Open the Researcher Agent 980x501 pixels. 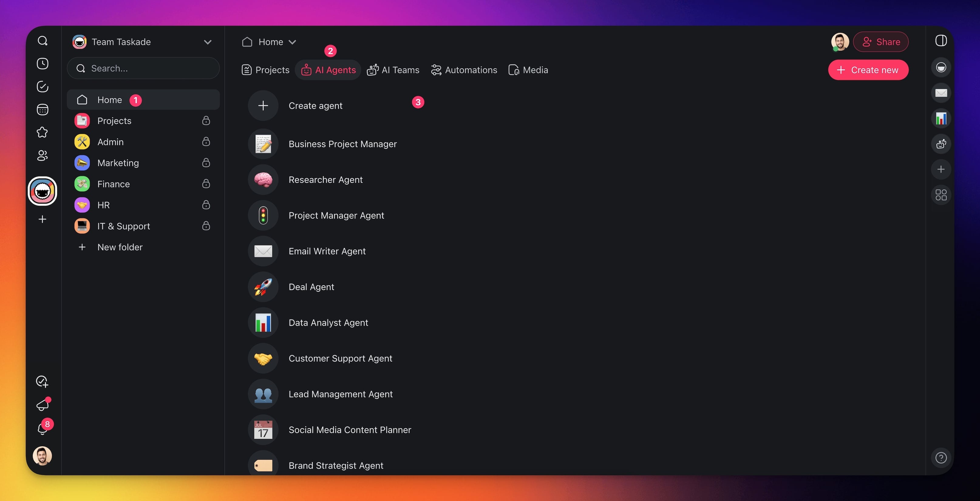click(x=325, y=180)
